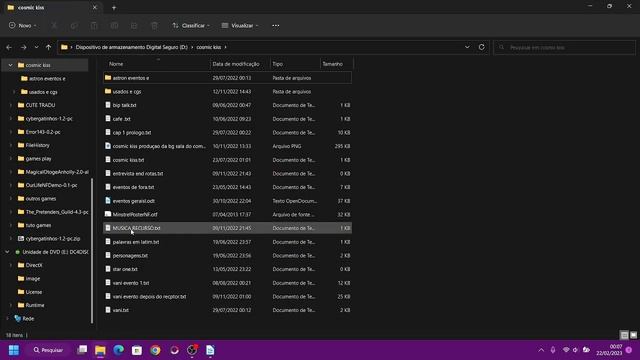
Task: Click the Rename icon in the toolbar
Action: [x=114, y=26]
